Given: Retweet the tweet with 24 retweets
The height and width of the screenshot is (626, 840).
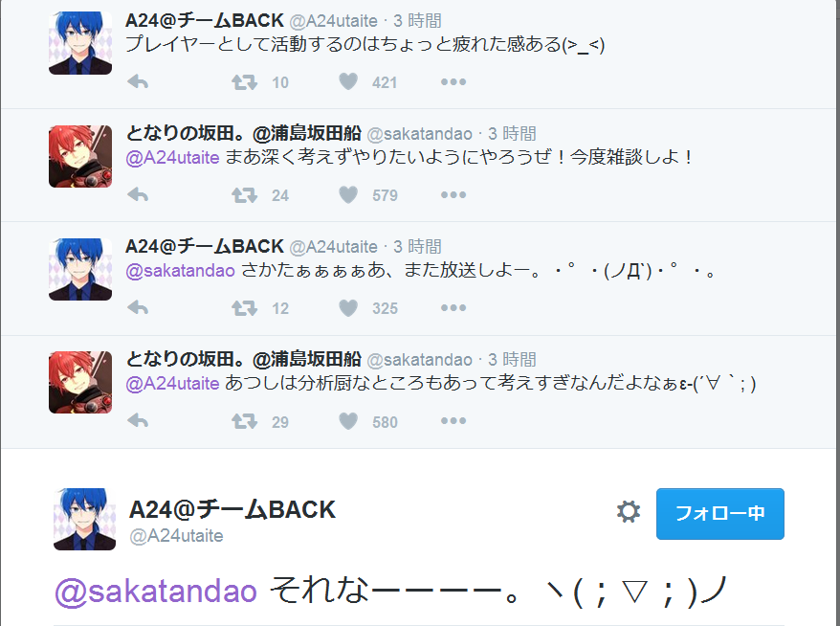Looking at the screenshot, I should pos(244,195).
